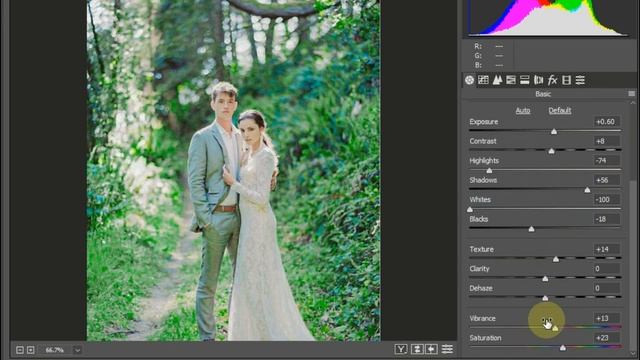Click the Vibrance label

click(x=482, y=318)
